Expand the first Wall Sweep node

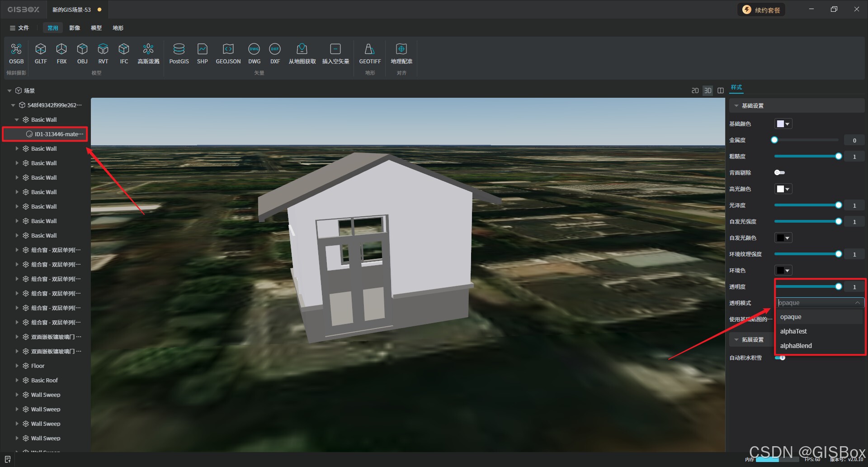(x=17, y=395)
